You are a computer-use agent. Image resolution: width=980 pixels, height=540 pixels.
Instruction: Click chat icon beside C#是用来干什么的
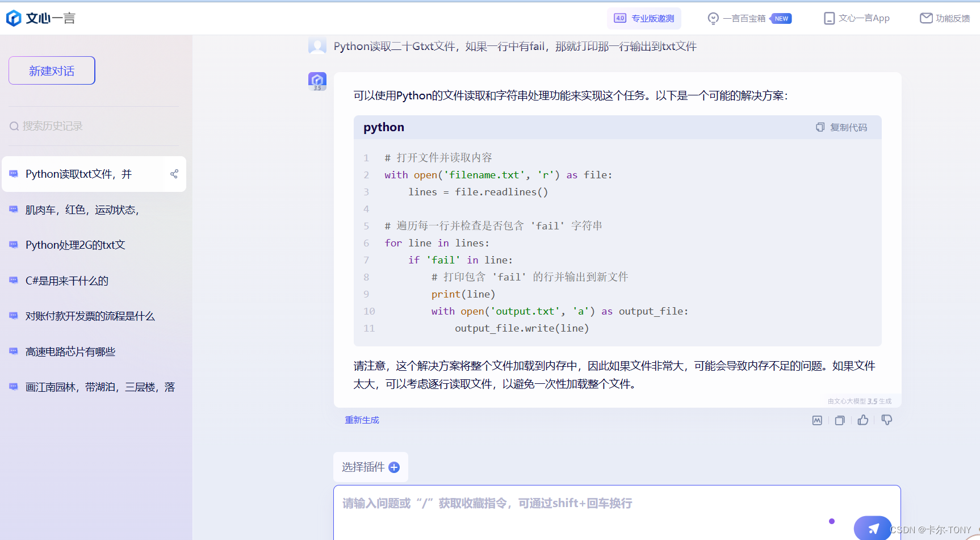click(14, 281)
